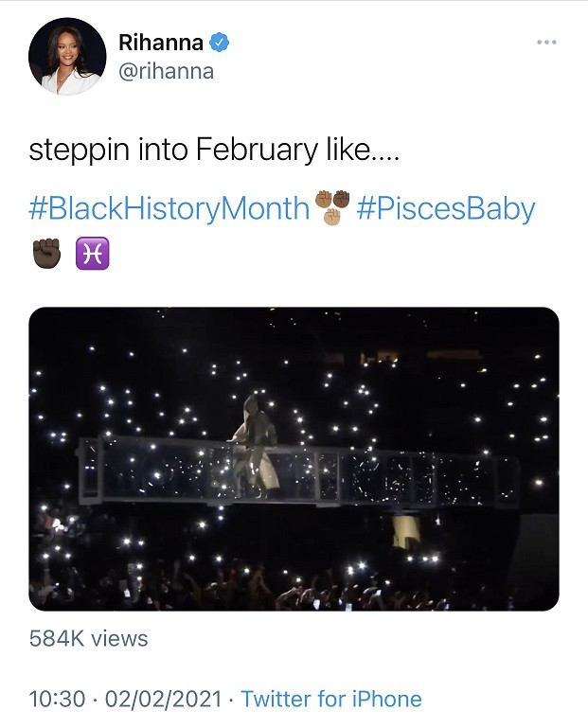
Task: Open the three-dot more options menu
Action: tap(545, 43)
